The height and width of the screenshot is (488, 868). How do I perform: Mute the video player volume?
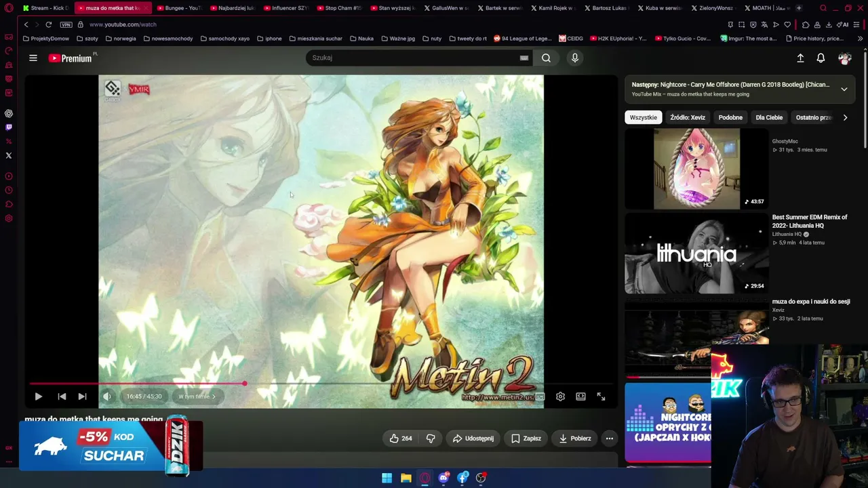click(106, 396)
